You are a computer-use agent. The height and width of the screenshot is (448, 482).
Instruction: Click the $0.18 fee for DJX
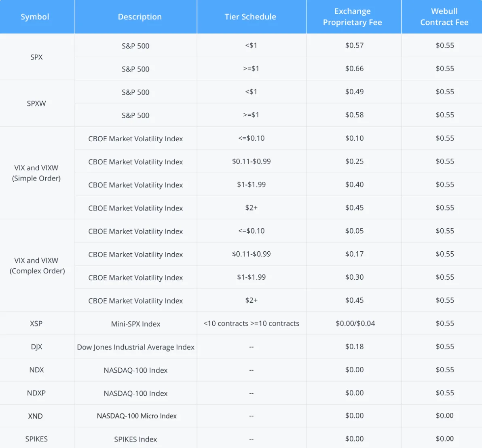pos(355,346)
